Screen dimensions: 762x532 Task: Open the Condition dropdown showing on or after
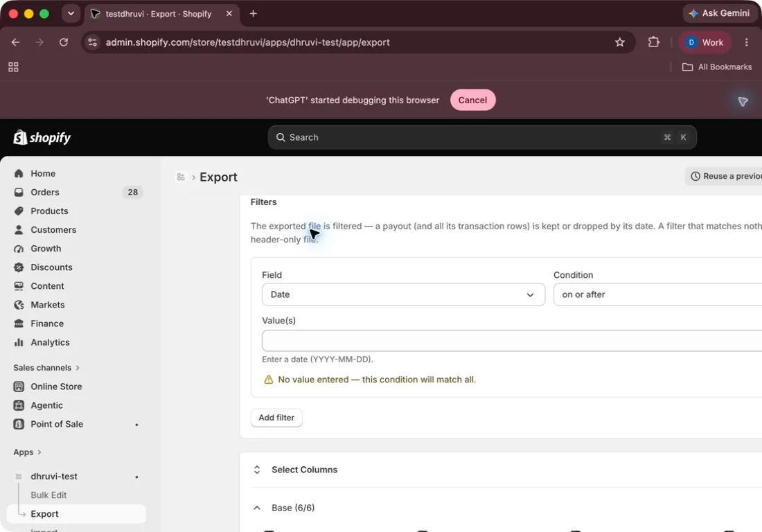tap(657, 294)
